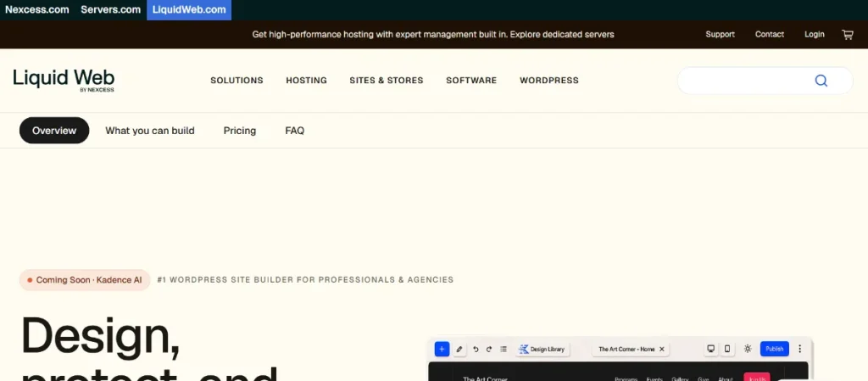Open the Contact link

pos(770,34)
